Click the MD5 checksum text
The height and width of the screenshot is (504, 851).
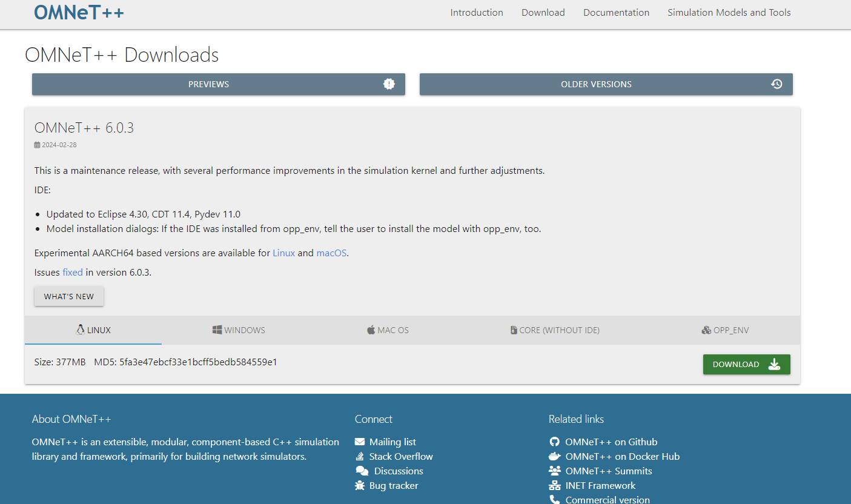(x=186, y=362)
